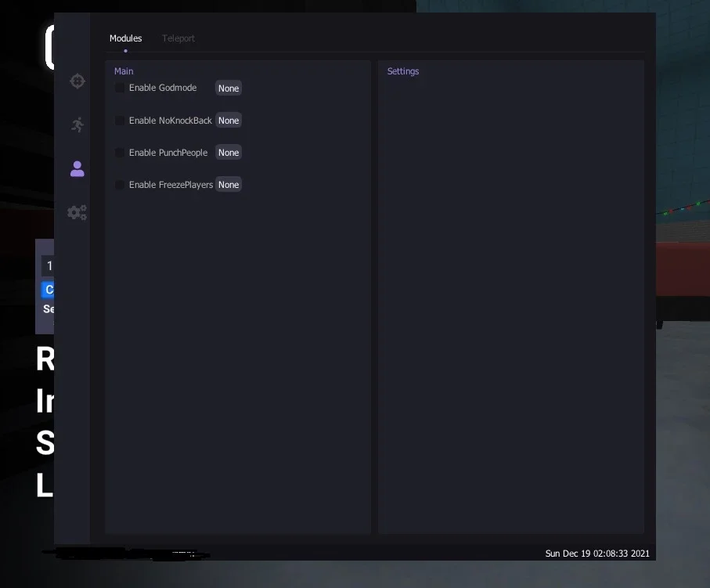Set keybind None for Enable NoKnockBack
710x588 pixels.
point(229,121)
